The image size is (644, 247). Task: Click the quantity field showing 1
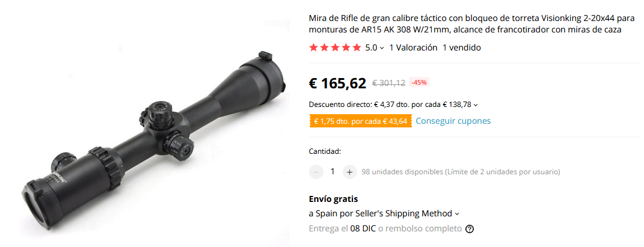pyautogui.click(x=333, y=172)
